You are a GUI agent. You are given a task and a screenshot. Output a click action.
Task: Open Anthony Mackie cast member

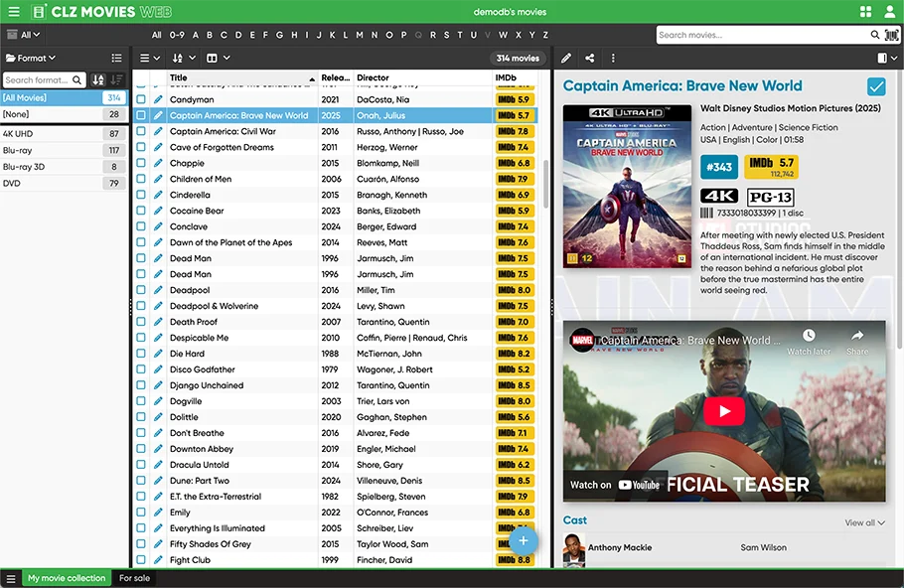pyautogui.click(x=620, y=547)
